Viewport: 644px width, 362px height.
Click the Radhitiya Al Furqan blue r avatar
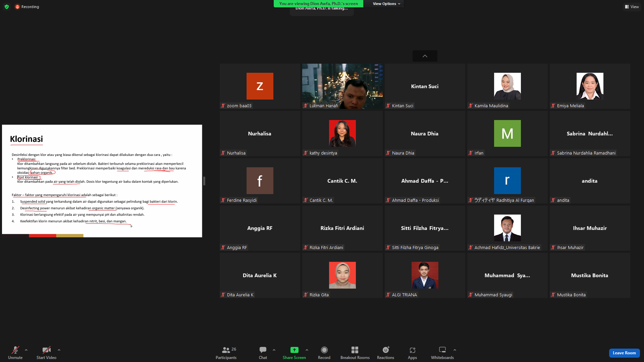pos(507,181)
